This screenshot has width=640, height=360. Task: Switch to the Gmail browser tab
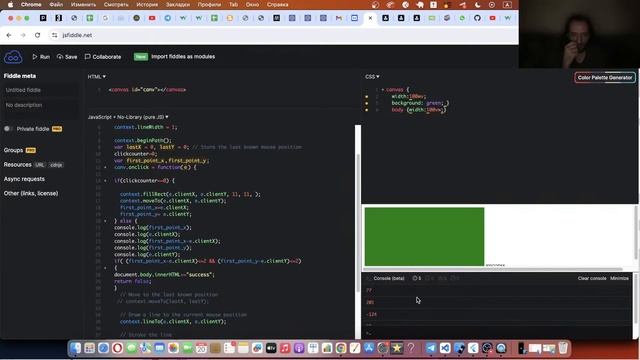pyautogui.click(x=339, y=18)
